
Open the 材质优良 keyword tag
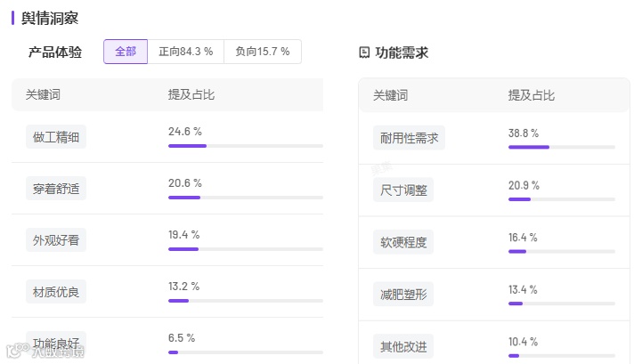coord(56,291)
